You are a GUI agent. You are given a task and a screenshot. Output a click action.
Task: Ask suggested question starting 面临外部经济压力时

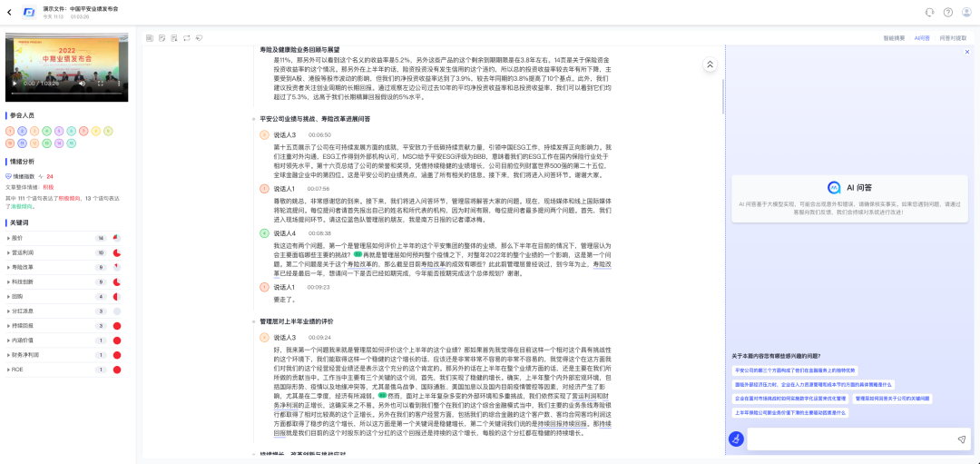pyautogui.click(x=813, y=384)
